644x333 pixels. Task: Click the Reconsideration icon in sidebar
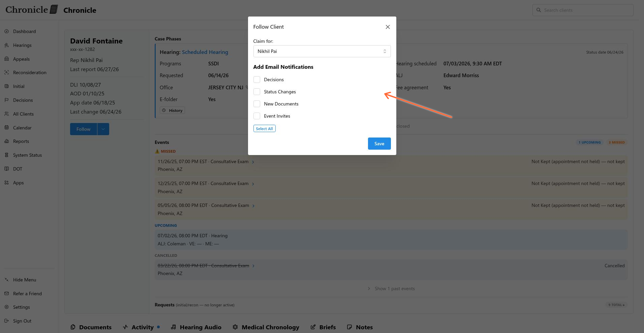click(7, 72)
